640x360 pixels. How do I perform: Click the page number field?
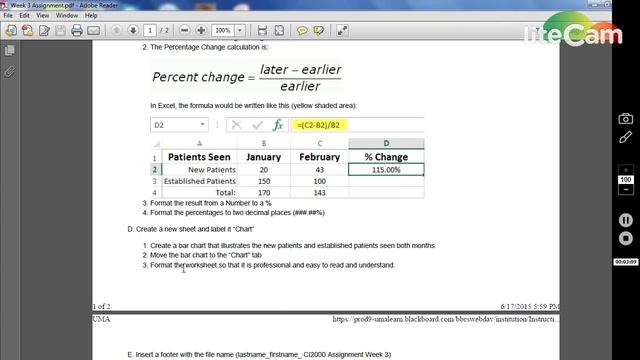point(150,31)
